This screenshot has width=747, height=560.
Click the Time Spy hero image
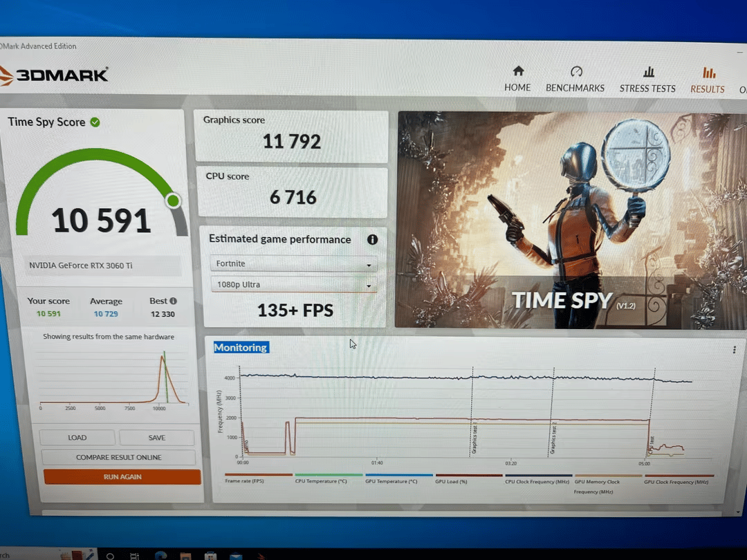(x=571, y=220)
